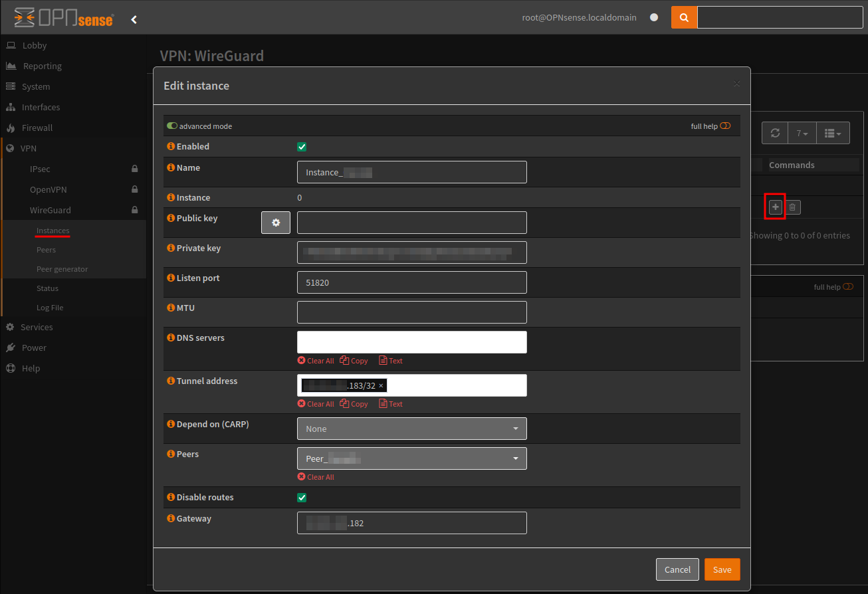
Task: Open the Peer generator page
Action: coord(62,269)
